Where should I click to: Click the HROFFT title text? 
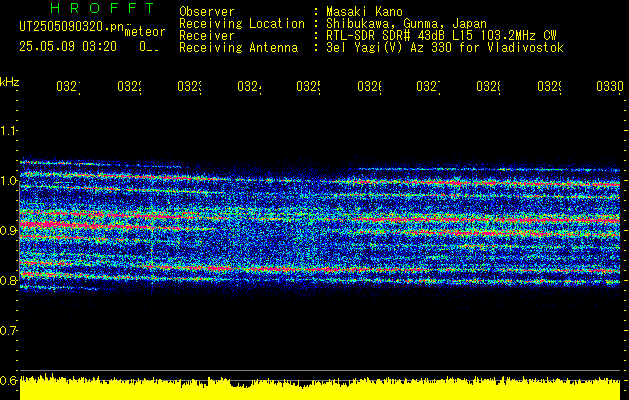point(103,8)
